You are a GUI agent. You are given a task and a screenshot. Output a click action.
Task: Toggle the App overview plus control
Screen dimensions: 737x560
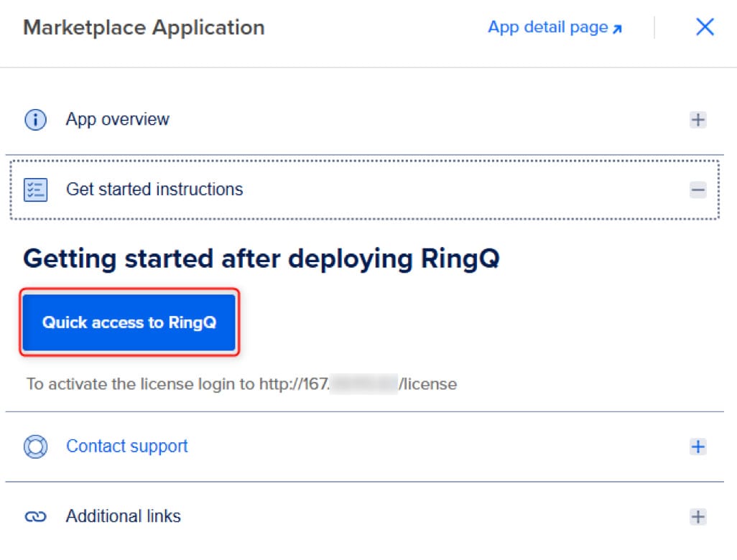pos(697,119)
